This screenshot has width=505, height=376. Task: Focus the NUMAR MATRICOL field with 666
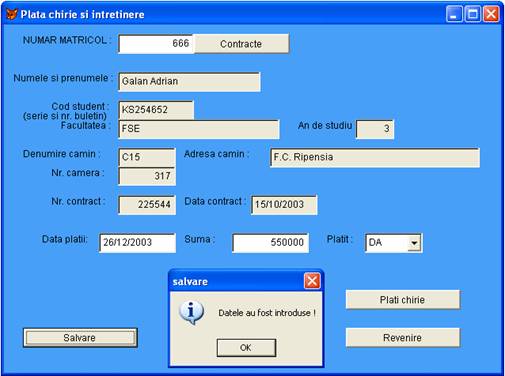tap(156, 44)
